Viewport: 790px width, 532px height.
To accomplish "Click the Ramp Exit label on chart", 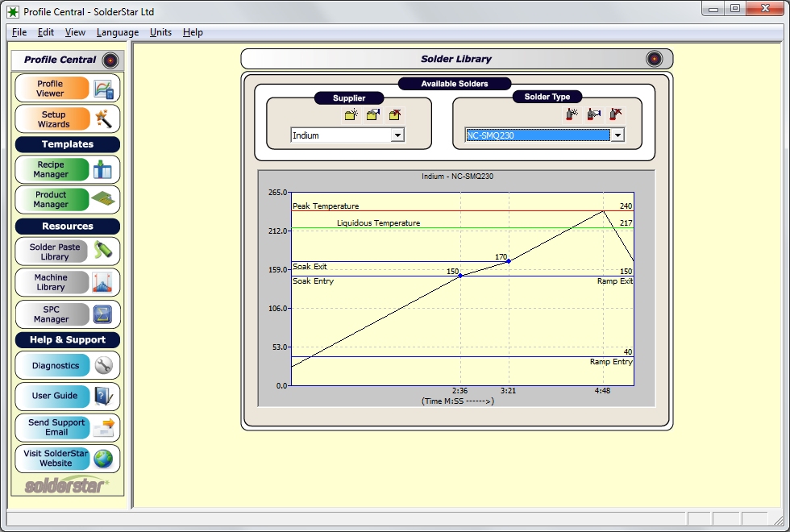I will pyautogui.click(x=614, y=281).
